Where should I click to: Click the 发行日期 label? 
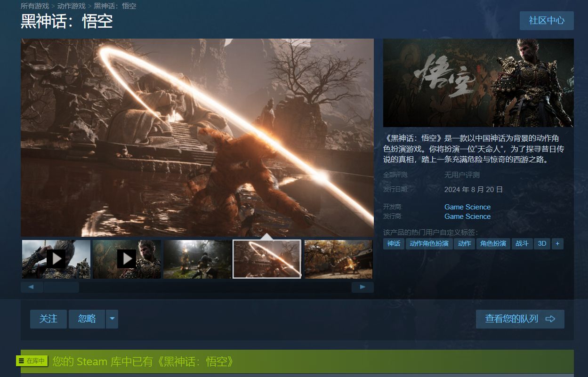[x=395, y=189]
